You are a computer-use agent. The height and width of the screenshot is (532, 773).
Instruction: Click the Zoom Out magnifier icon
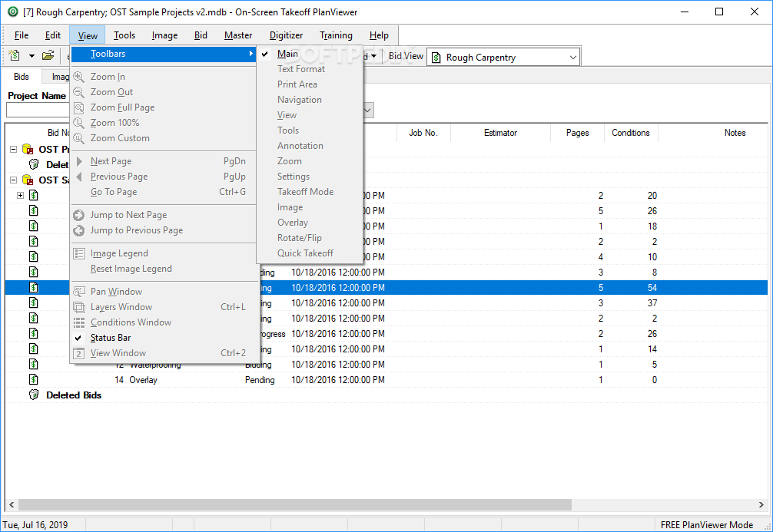coord(79,92)
